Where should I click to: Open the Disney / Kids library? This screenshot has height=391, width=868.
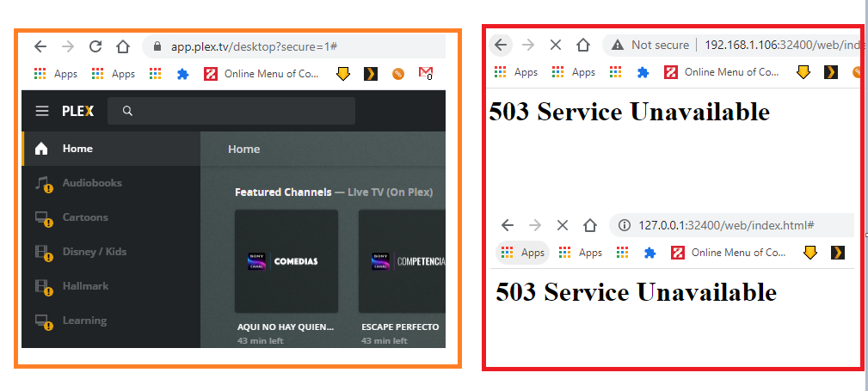pyautogui.click(x=111, y=252)
